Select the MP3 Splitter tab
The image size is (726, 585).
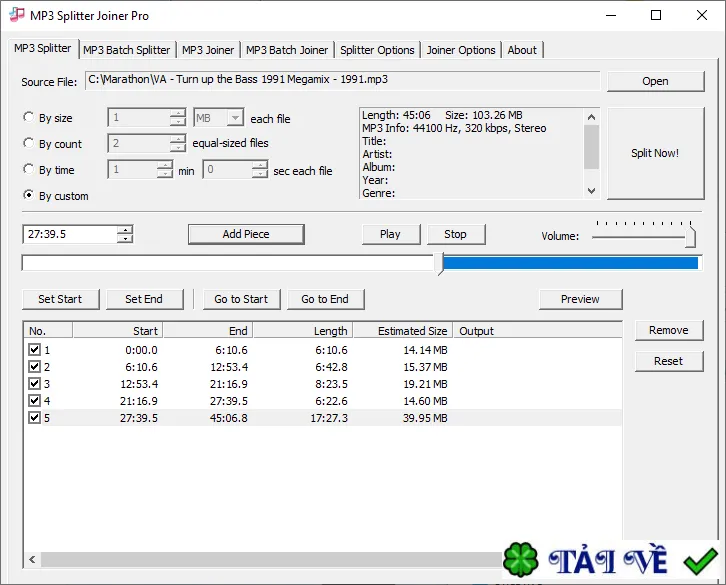coord(43,48)
